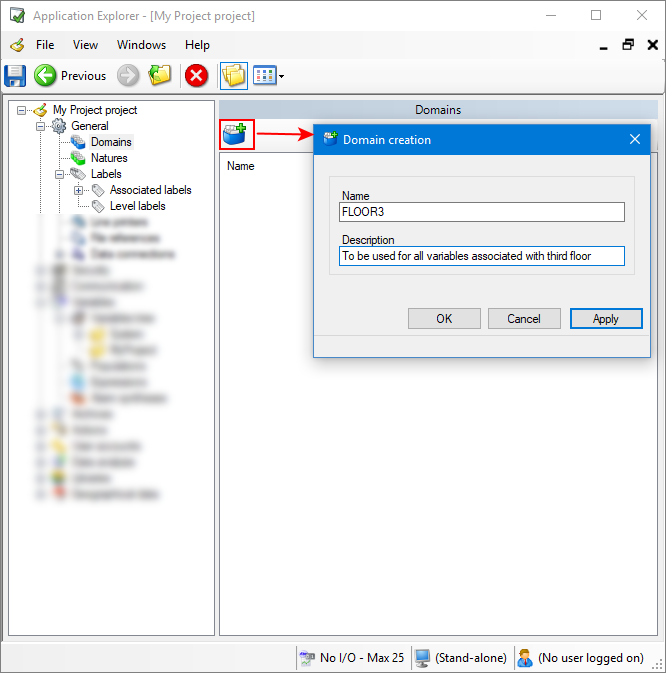The width and height of the screenshot is (666, 673).
Task: Collapse the My Project project node
Action: [21, 110]
